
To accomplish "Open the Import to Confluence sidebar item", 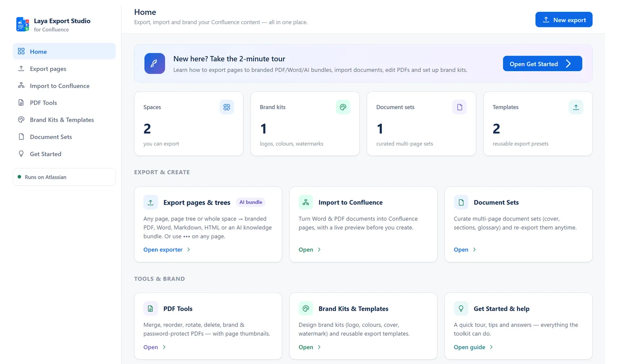I will click(x=64, y=86).
